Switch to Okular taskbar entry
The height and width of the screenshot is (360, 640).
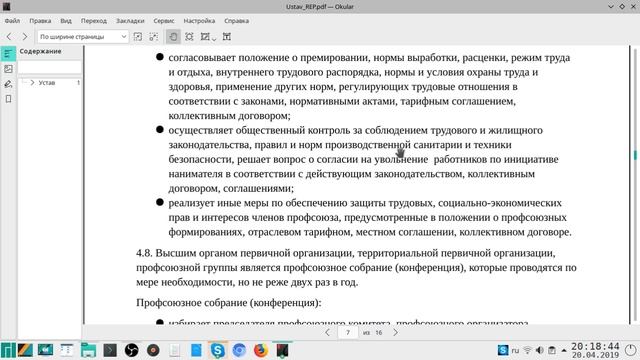coord(282,350)
